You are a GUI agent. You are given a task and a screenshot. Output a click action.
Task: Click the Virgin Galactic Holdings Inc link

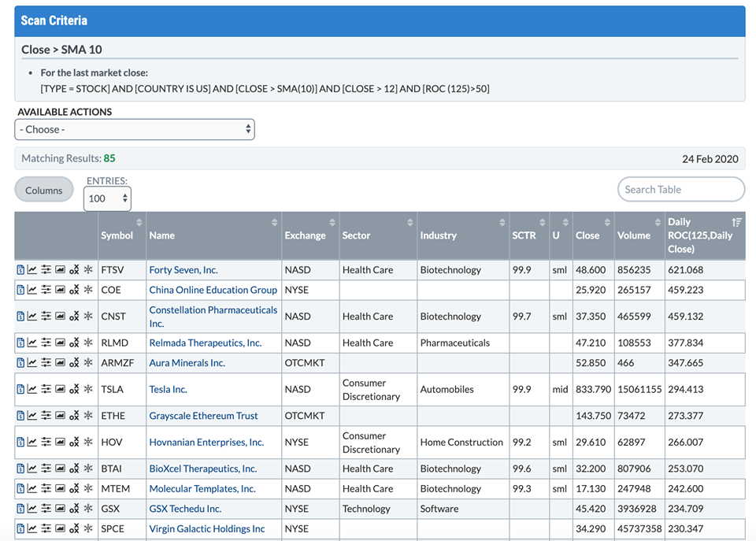207,528
